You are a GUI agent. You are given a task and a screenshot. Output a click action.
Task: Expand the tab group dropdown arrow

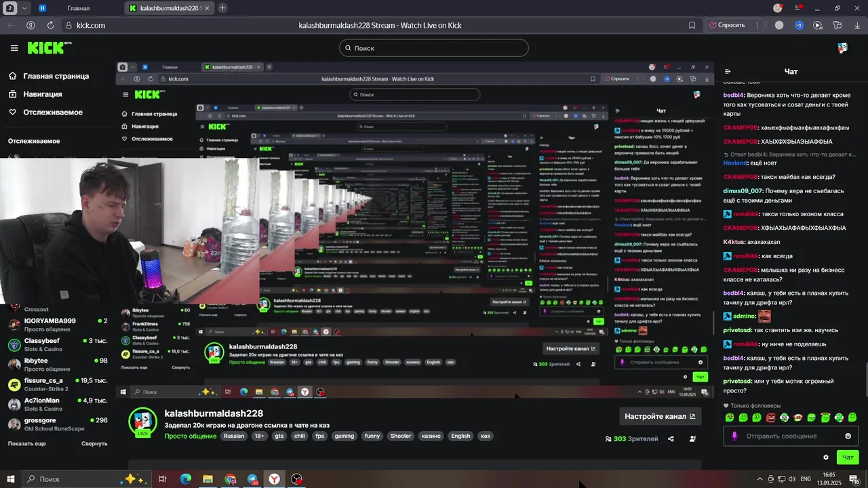pos(25,8)
